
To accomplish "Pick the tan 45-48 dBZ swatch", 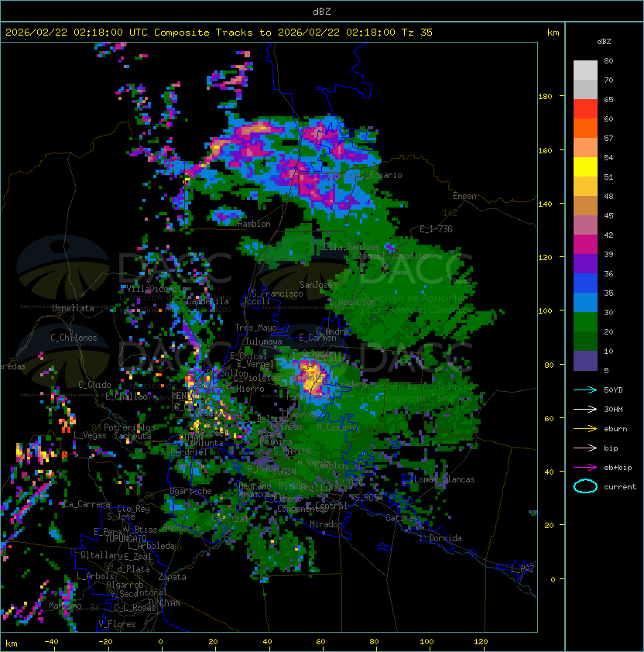I will [x=585, y=205].
